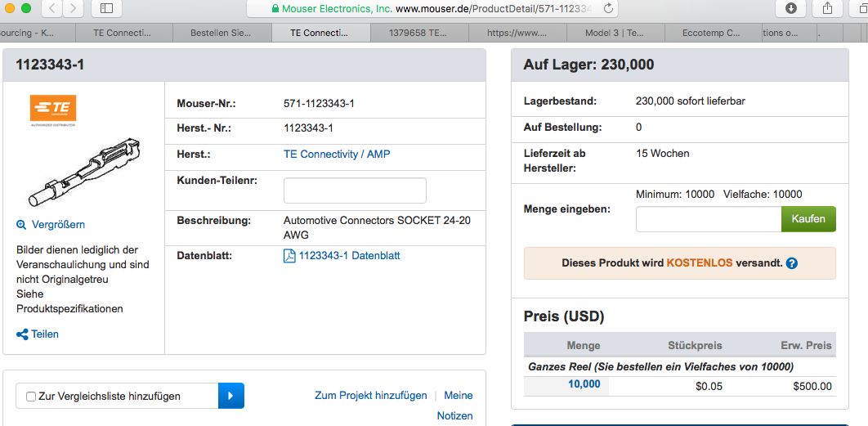Click the blue arrow beside Vergleichsliste
This screenshot has height=426, width=868.
pyautogui.click(x=230, y=396)
